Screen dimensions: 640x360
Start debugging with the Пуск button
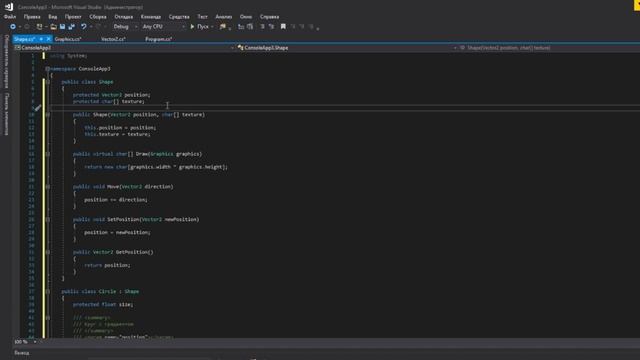200,27
